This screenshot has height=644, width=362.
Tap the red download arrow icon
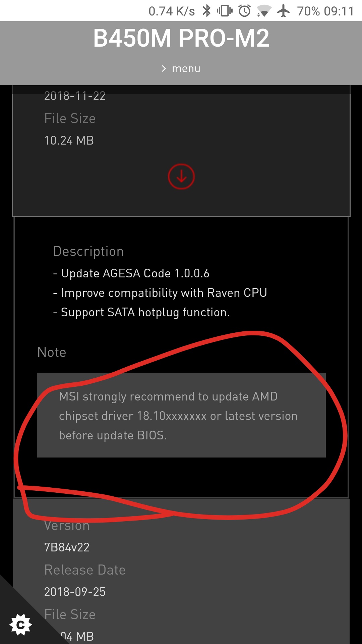coord(181,176)
